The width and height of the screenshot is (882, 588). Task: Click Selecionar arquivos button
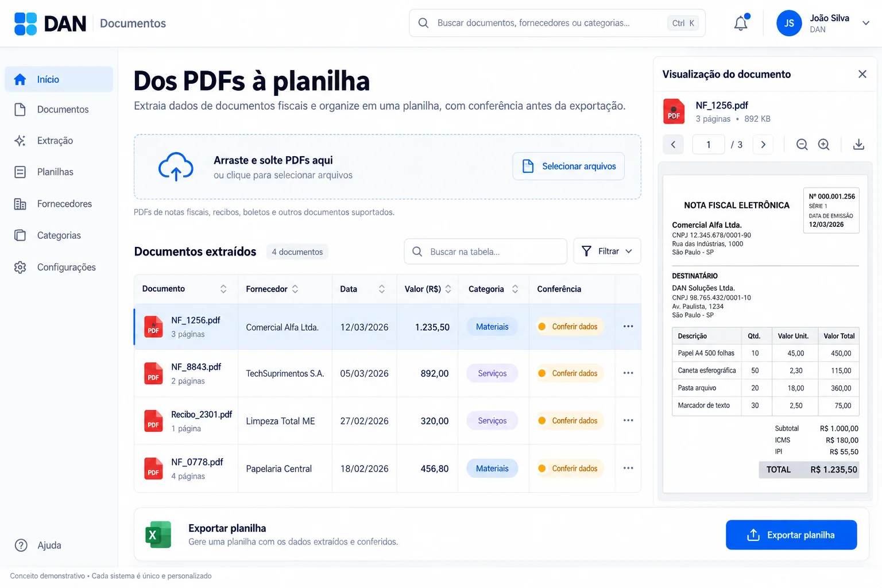[x=568, y=166]
